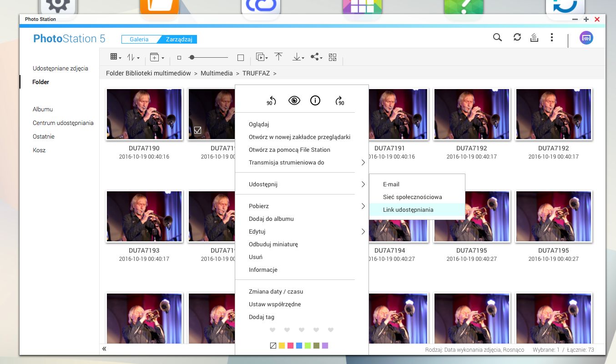
Task: Open the sort order dropdown
Action: [x=133, y=57]
